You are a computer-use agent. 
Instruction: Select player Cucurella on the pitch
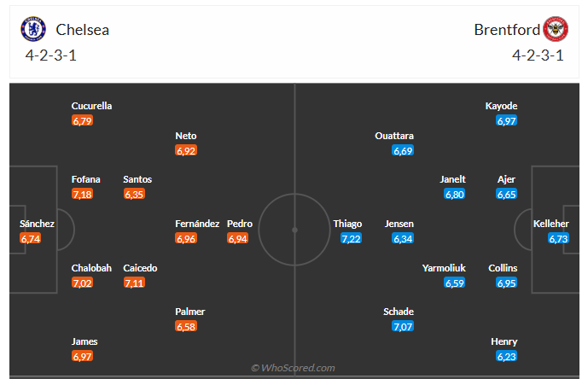(x=92, y=106)
